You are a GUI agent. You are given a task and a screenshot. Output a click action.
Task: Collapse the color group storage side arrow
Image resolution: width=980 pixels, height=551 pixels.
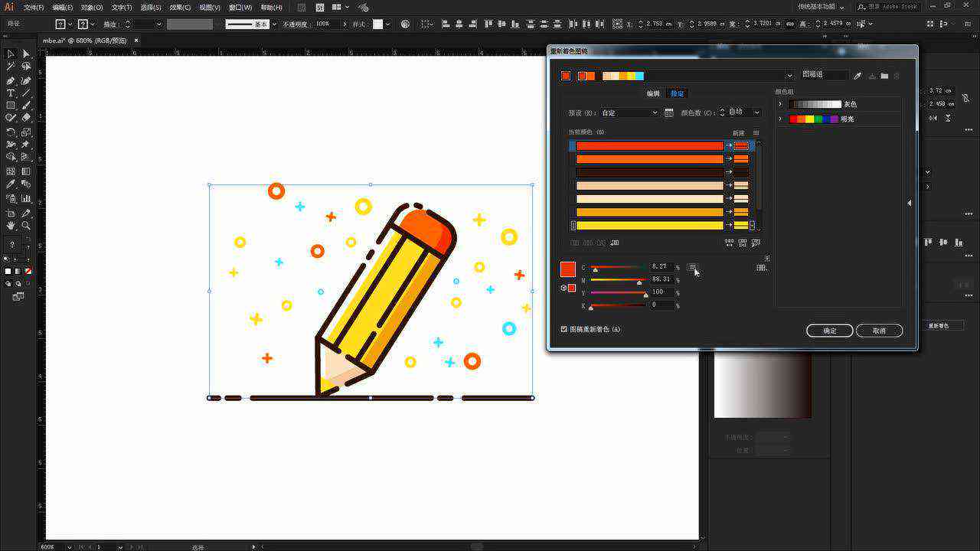click(910, 203)
